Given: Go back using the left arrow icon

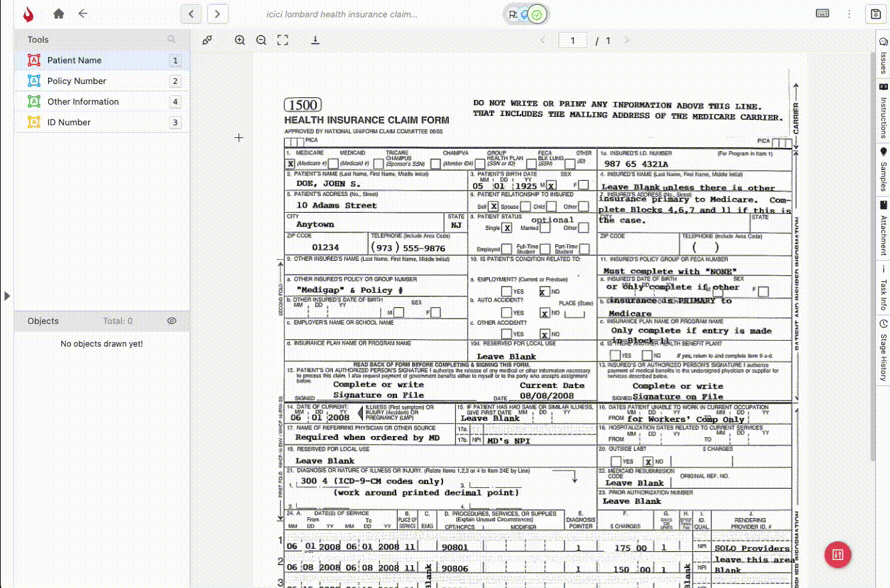Looking at the screenshot, I should pos(83,13).
